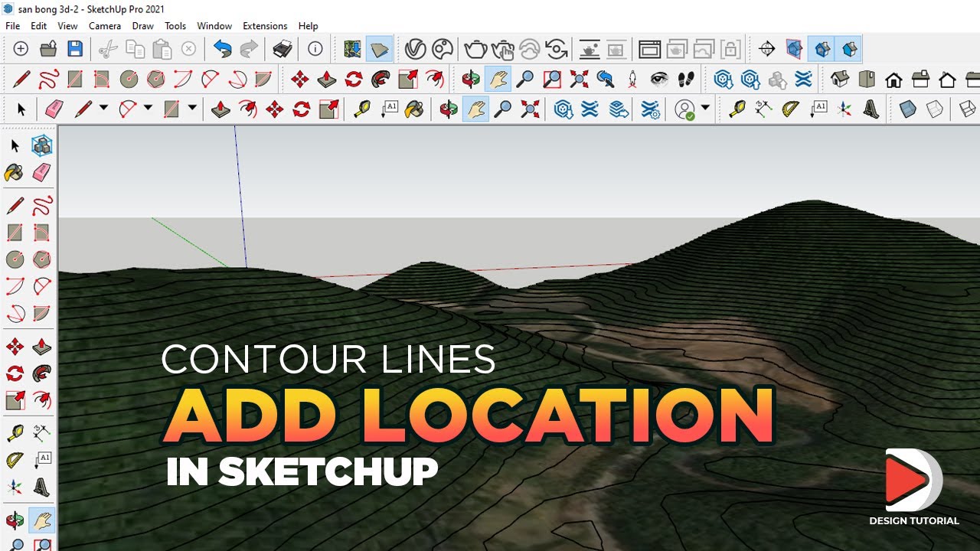
Task: Open the Help menu
Action: coord(308,25)
